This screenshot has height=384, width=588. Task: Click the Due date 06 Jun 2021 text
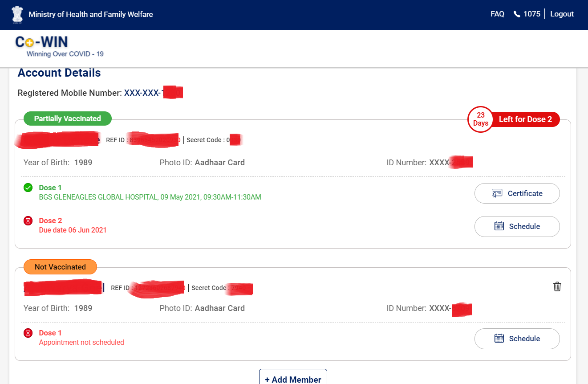tap(73, 230)
